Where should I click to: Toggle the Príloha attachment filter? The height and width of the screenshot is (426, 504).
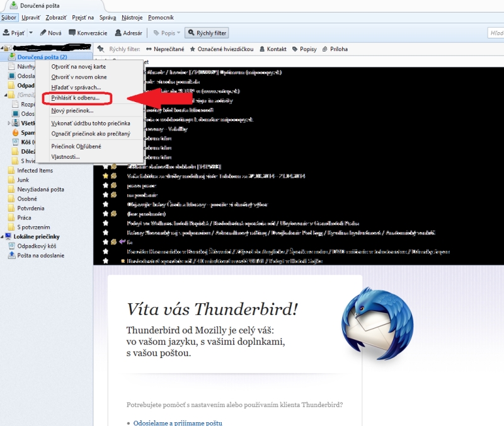335,49
